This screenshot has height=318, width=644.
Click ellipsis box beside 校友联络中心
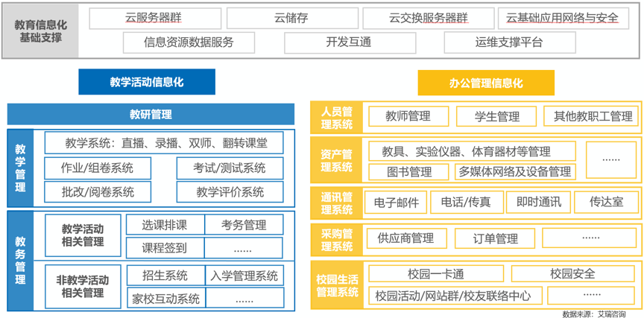(591, 296)
